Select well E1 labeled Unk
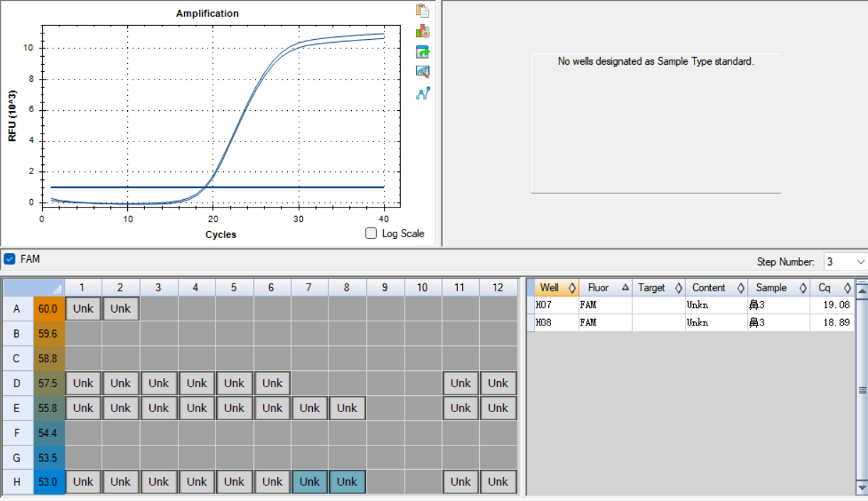This screenshot has width=868, height=501. pos(83,408)
